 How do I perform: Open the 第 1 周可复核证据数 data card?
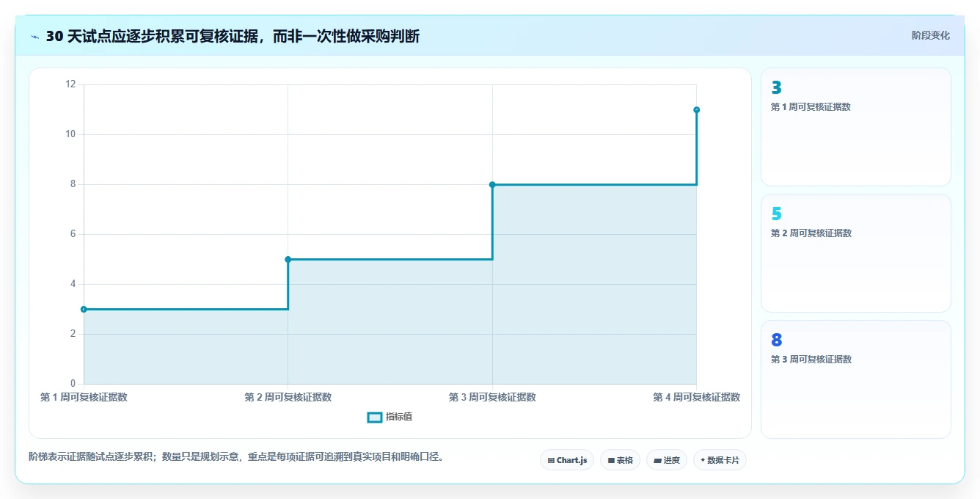856,127
